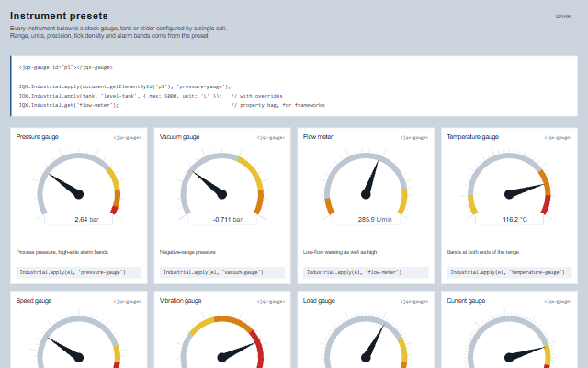Screen dimensions: 588x368
Task: Select the 285.9 L/min reading
Action: (x=375, y=220)
